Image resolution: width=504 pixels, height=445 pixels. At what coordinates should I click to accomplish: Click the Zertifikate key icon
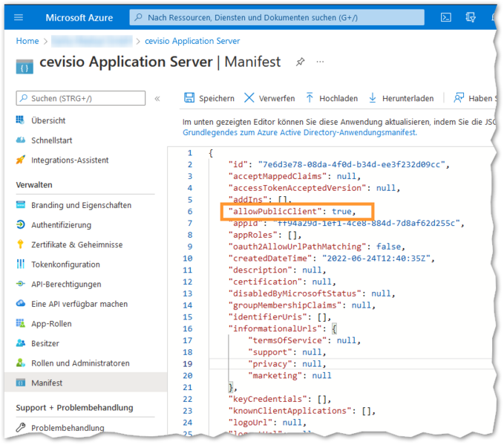[20, 244]
